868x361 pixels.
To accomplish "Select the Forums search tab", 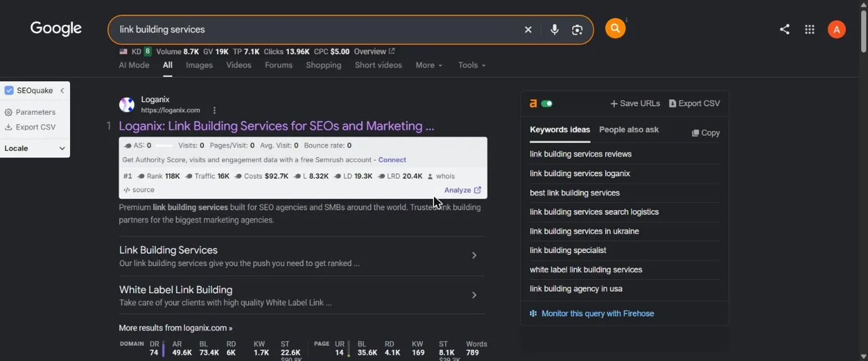I will 278,65.
